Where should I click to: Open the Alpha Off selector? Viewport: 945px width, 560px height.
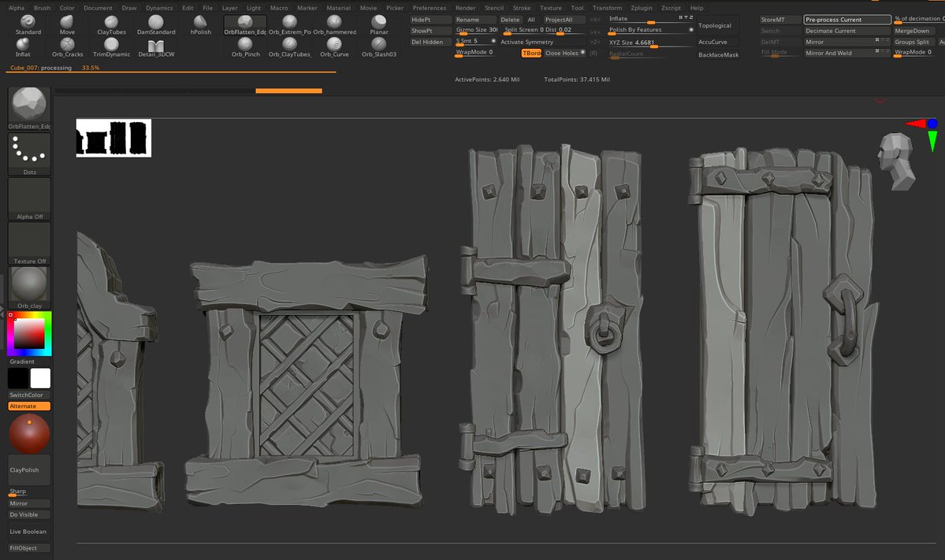coord(29,198)
